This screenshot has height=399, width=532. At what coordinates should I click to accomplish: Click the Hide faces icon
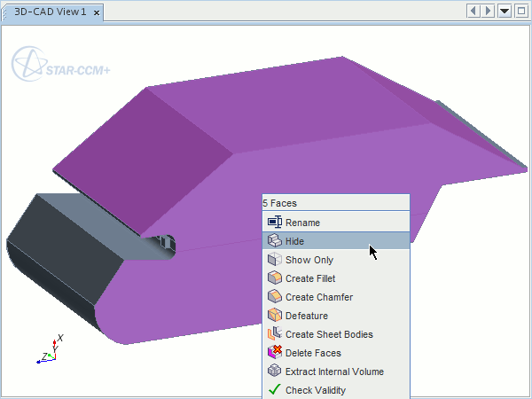[275, 241]
